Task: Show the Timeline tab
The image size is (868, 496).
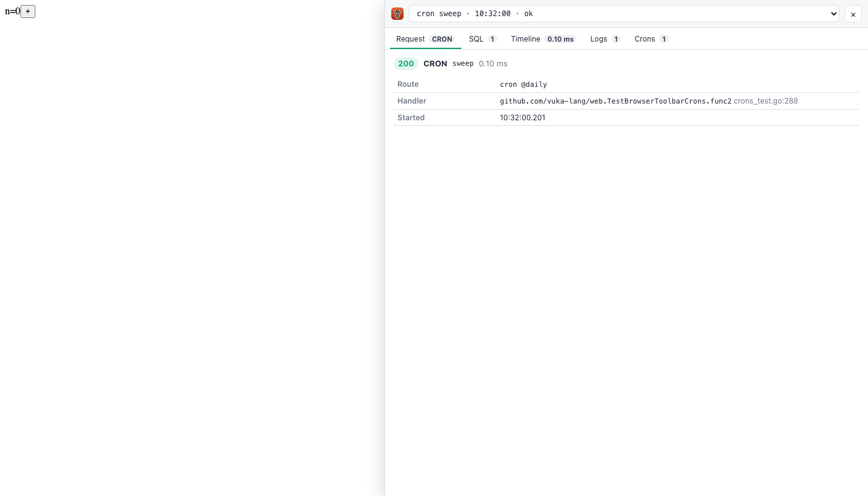Action: click(x=544, y=39)
